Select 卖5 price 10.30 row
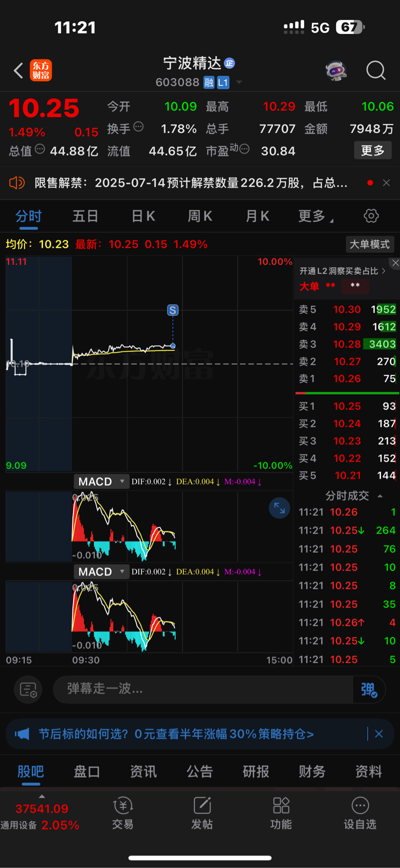The image size is (400, 868). [347, 310]
